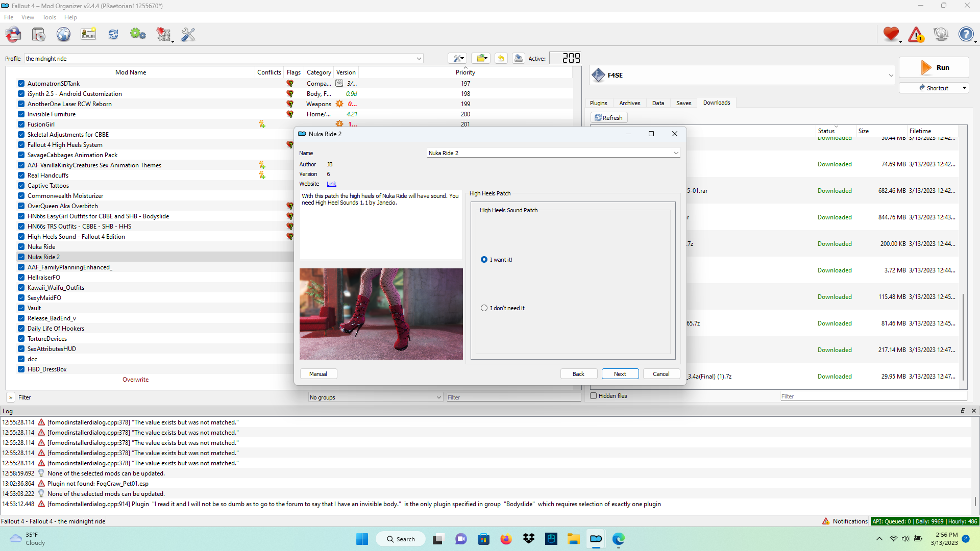Disable the Real Handcuffs mod checkbox

coord(21,175)
